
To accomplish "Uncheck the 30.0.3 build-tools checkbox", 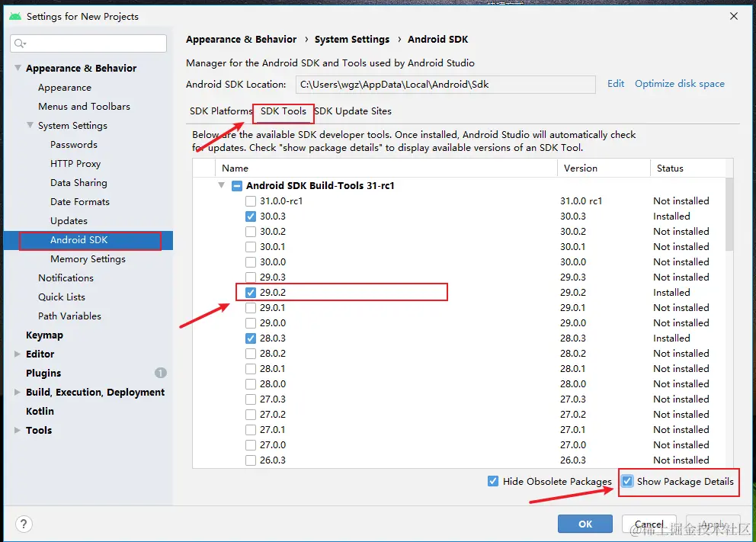I will pos(251,216).
